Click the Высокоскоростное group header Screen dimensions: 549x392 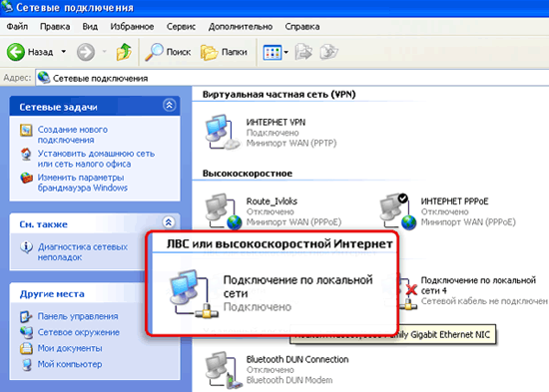pyautogui.click(x=248, y=174)
